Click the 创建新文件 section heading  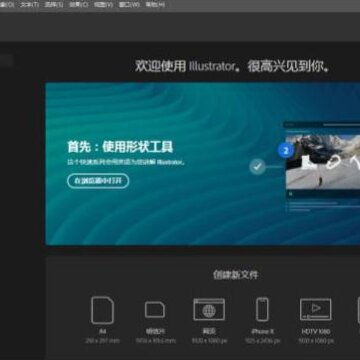[236, 275]
